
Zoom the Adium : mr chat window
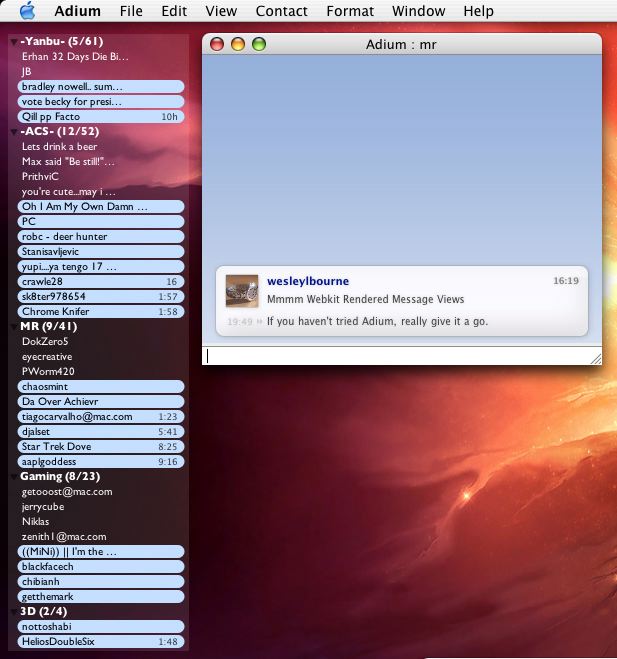coord(259,44)
